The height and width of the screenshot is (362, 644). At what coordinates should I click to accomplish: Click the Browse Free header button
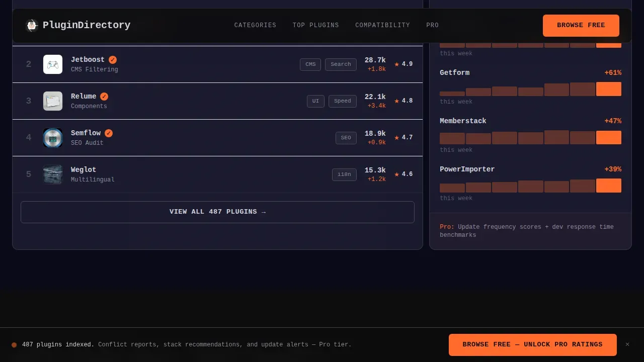(581, 26)
